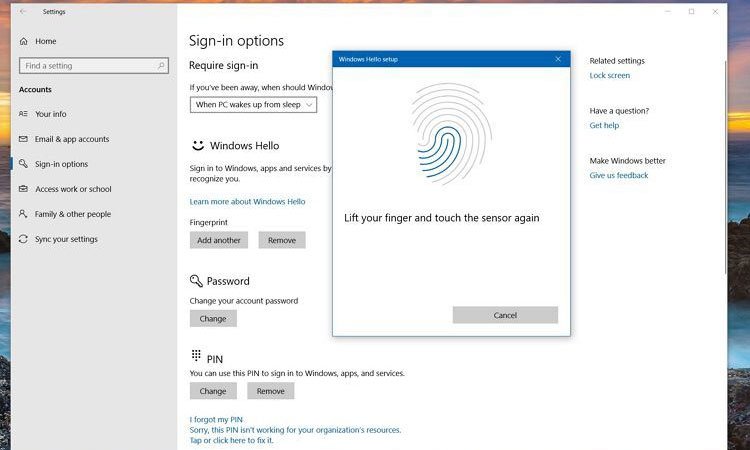This screenshot has height=450, width=750.
Task: Click the search magnifier icon in Find a setting
Action: (161, 66)
